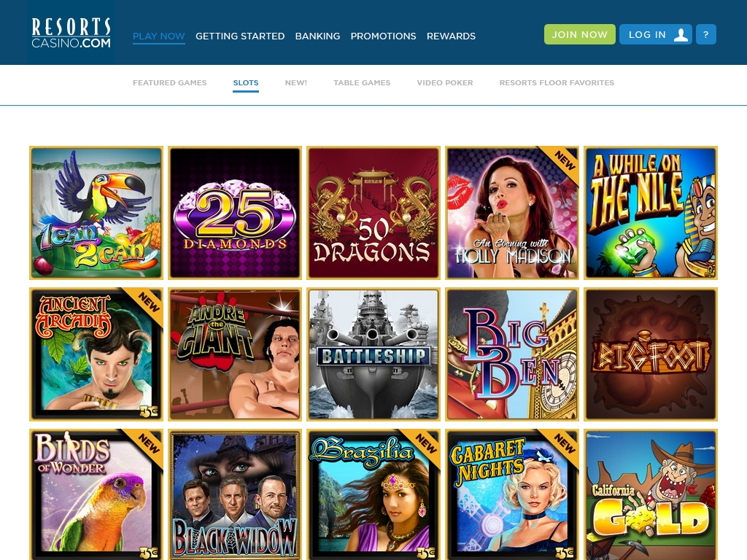Open the Bigfoot slot game
Image resolution: width=747 pixels, height=560 pixels.
tap(651, 354)
